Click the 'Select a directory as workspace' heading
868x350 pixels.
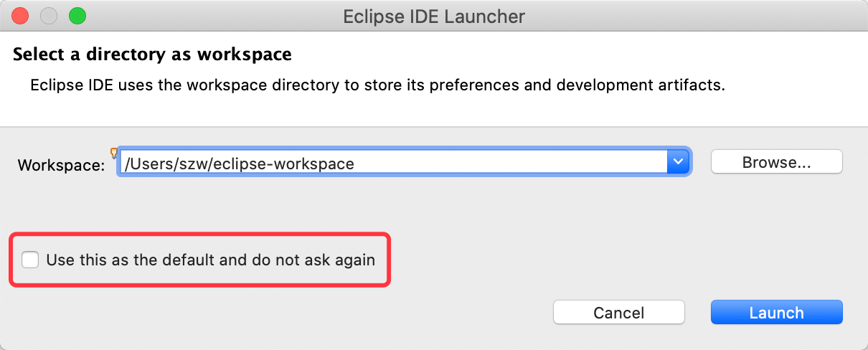click(152, 55)
